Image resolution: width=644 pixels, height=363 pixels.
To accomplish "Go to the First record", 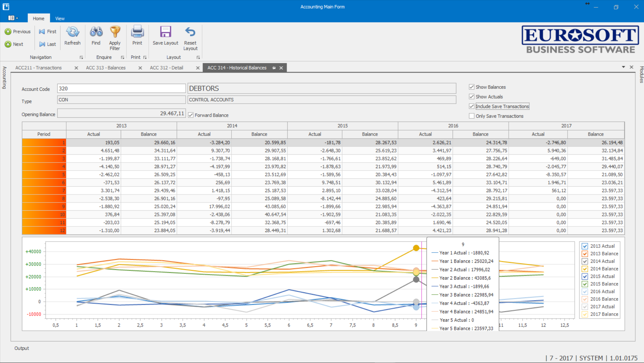I will (48, 32).
